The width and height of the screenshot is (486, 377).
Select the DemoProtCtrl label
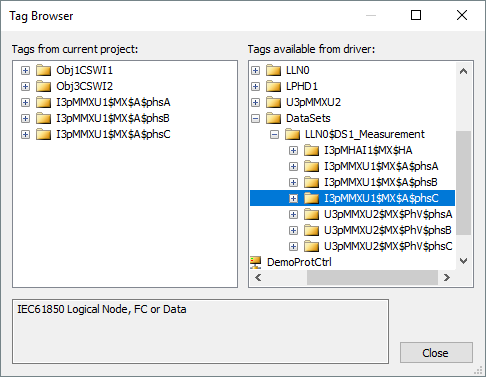[299, 263]
